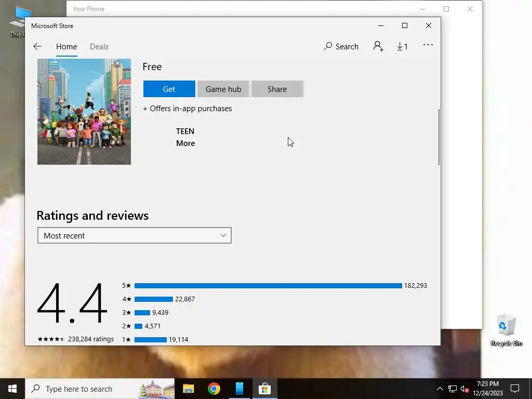The width and height of the screenshot is (532, 399).
Task: Minimize the Microsoft Store window
Action: coord(381,25)
